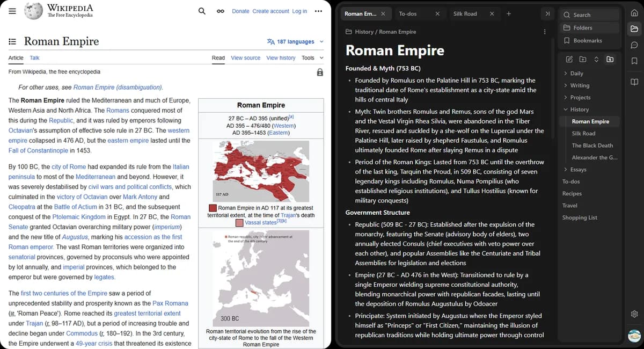
Task: Open the View history tab
Action: [281, 58]
